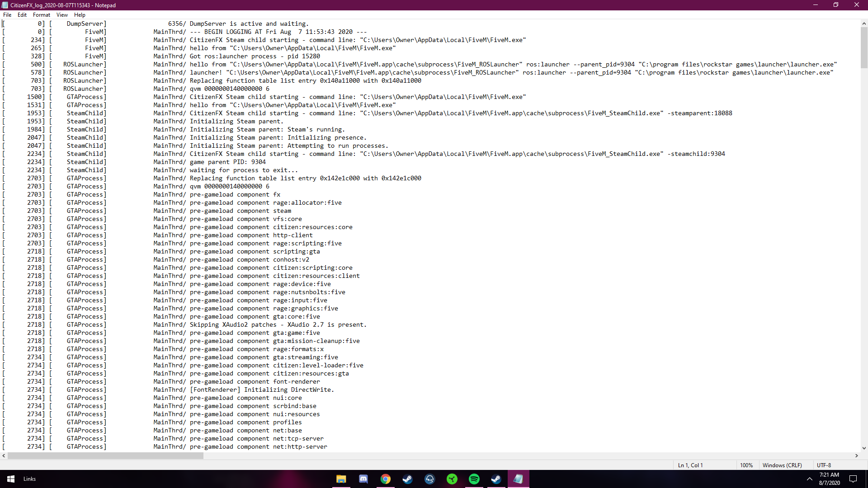
Task: Click 'pre-gameload component gta:mission-cleanup:five'
Action: 274,341
